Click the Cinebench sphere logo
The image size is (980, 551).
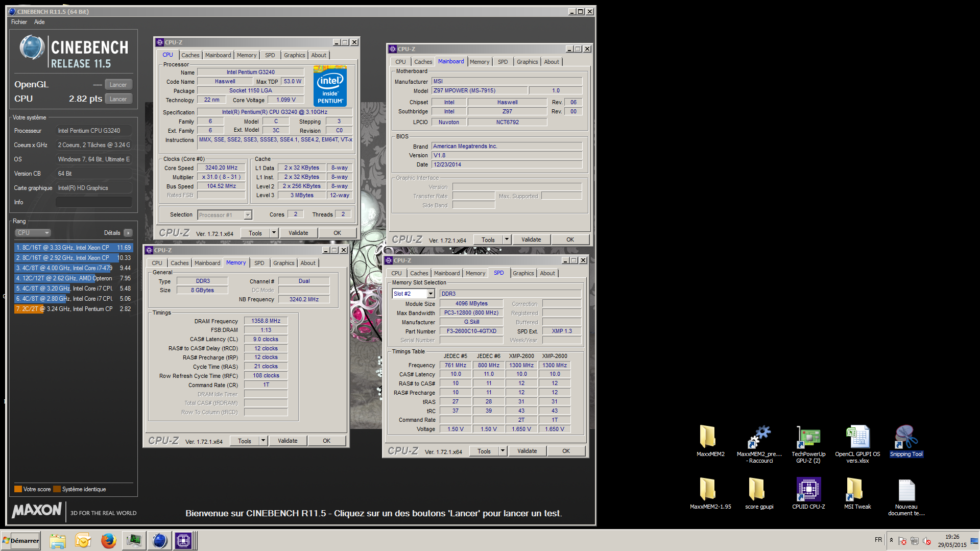32,47
